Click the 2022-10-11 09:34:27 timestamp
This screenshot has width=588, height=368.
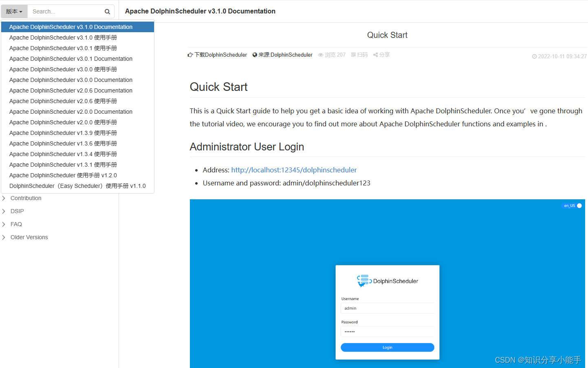[x=559, y=56]
